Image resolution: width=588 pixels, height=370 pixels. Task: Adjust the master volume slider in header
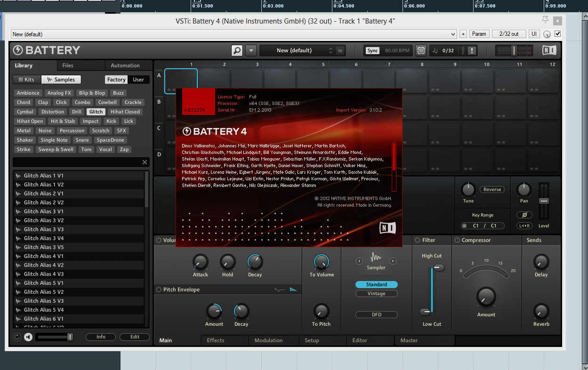(x=514, y=50)
